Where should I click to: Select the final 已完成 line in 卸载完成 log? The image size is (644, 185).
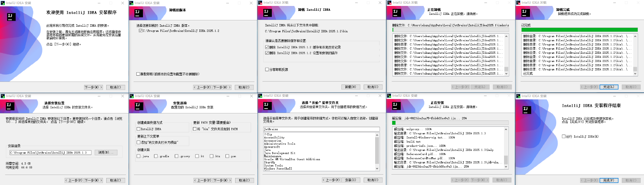click(528, 73)
